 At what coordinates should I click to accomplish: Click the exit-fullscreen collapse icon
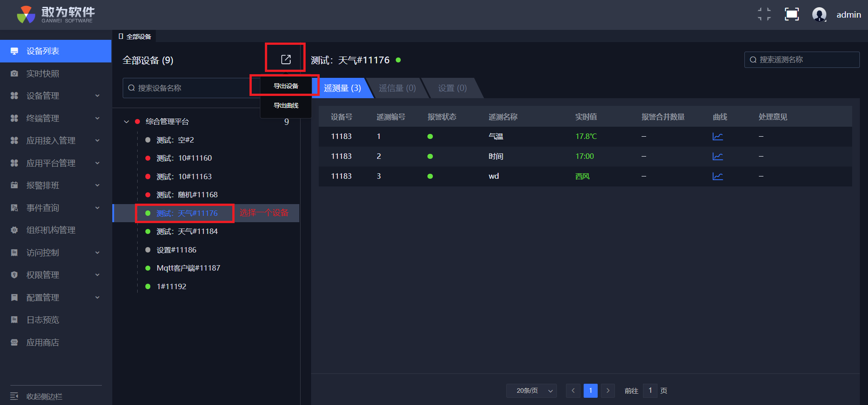[x=764, y=14]
